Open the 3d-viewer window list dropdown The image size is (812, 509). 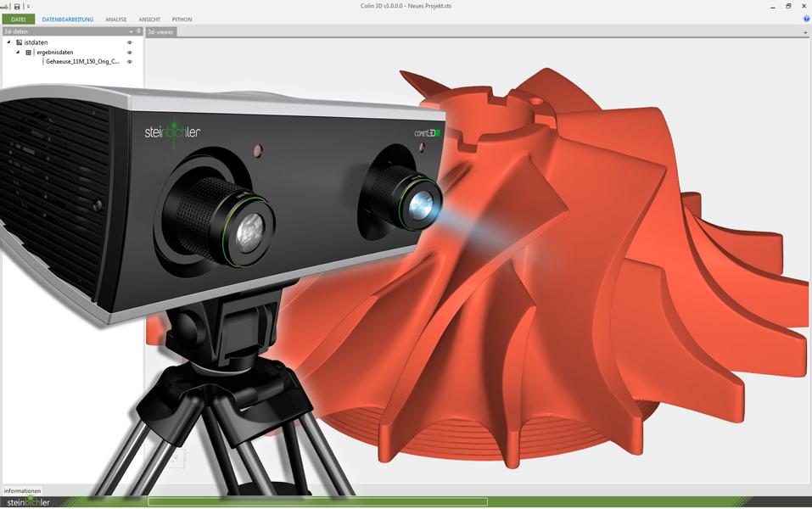(805, 32)
